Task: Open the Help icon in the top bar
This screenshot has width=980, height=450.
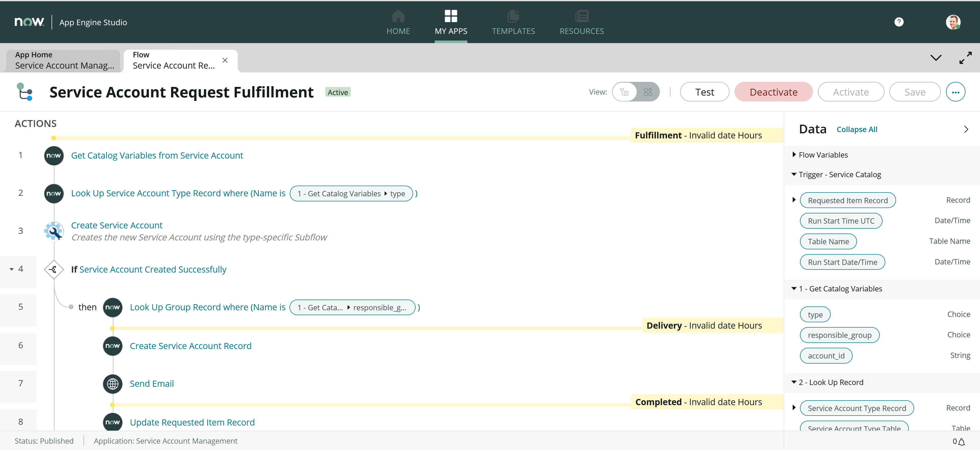Action: (x=899, y=22)
